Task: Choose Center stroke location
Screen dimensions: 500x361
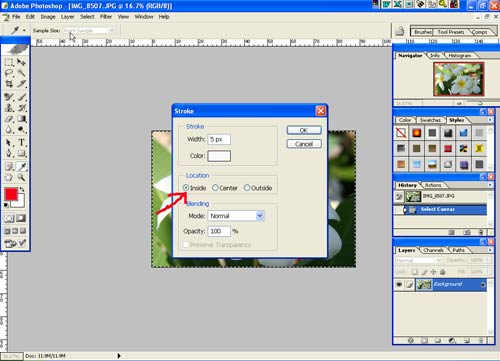Action: pyautogui.click(x=215, y=188)
